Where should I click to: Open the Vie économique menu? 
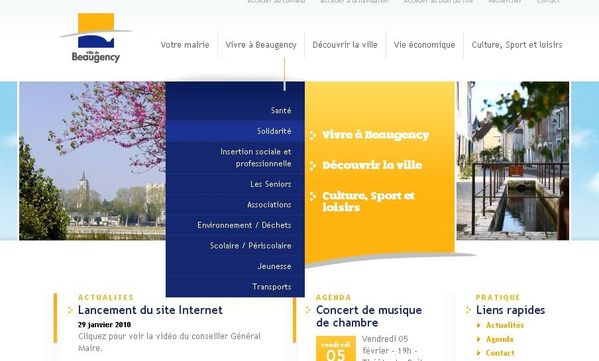(x=424, y=45)
